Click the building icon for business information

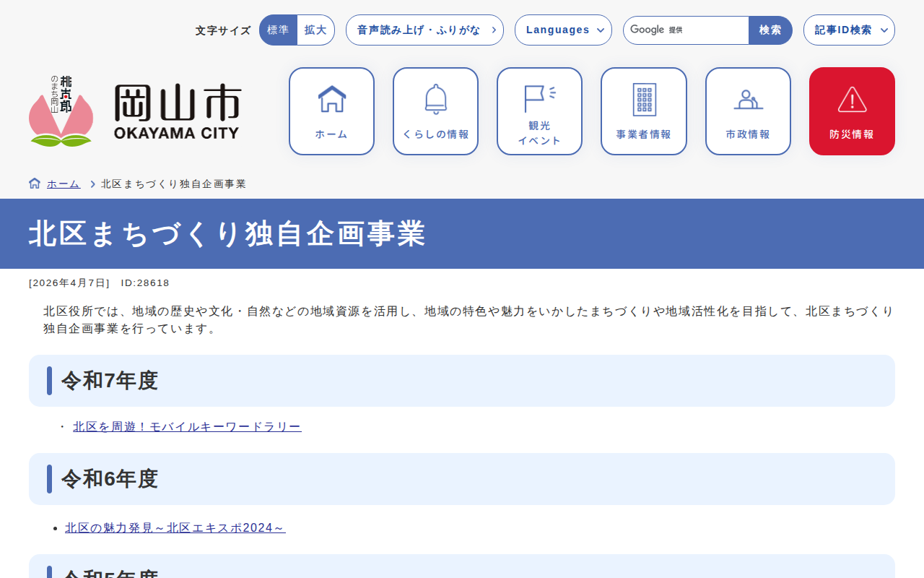click(x=644, y=99)
